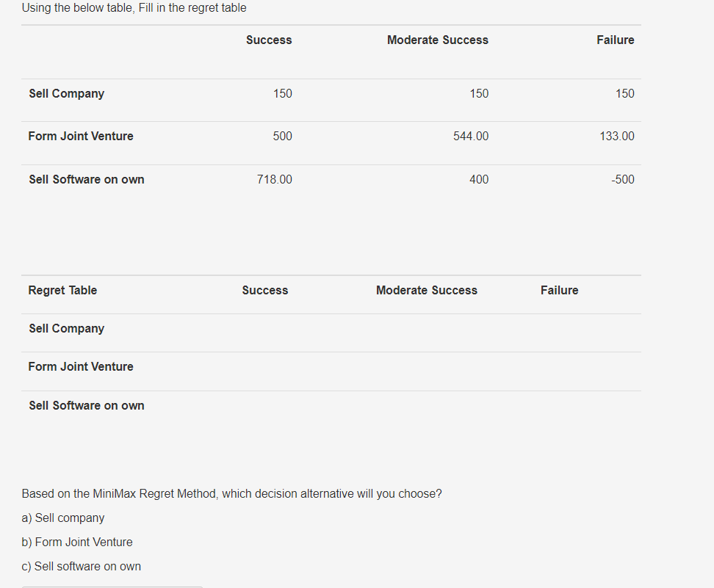The height and width of the screenshot is (588, 714).
Task: Click the Moderate Success header in the regret table
Action: pos(426,291)
